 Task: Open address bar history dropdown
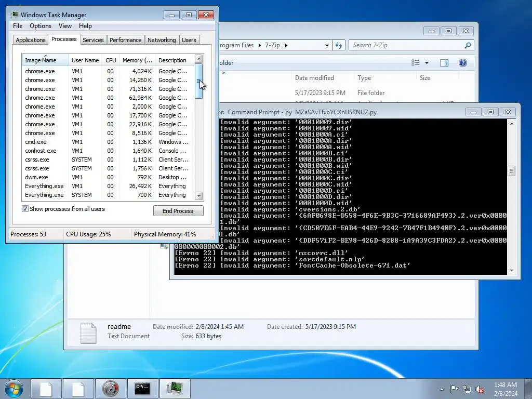coord(327,45)
